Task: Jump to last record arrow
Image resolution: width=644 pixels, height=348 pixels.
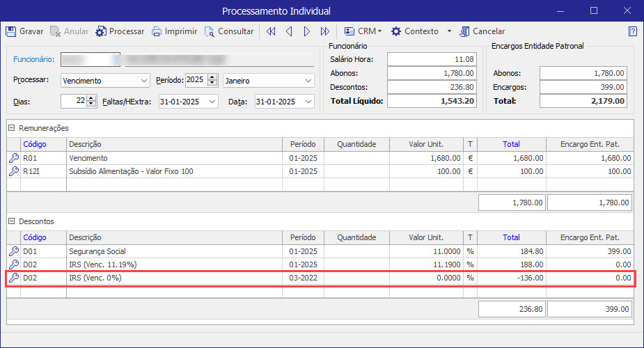Action: [324, 31]
